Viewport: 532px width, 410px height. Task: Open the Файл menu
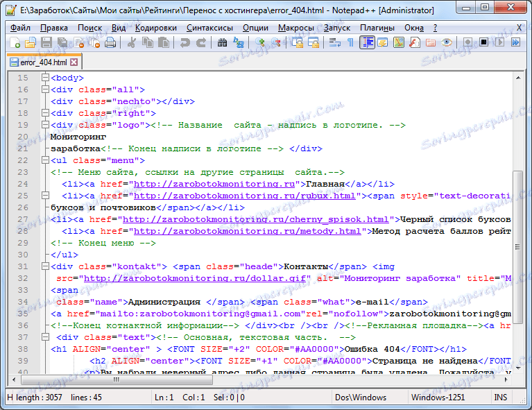point(20,28)
